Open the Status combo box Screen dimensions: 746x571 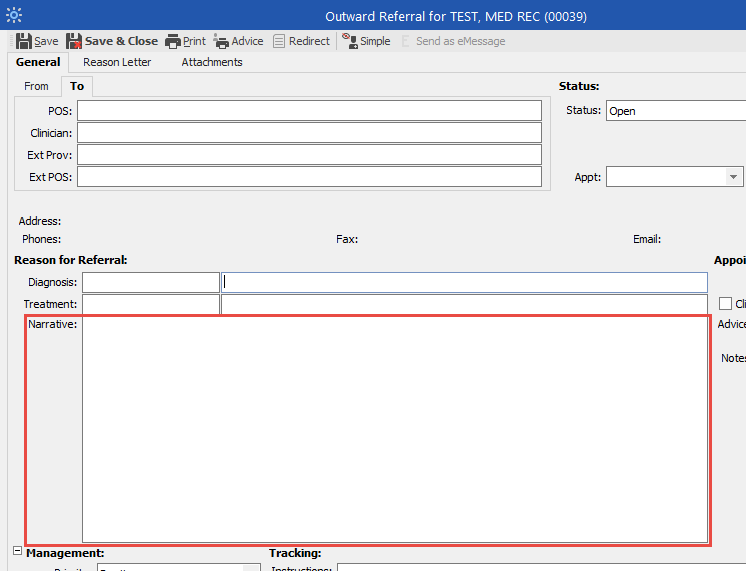coord(675,111)
